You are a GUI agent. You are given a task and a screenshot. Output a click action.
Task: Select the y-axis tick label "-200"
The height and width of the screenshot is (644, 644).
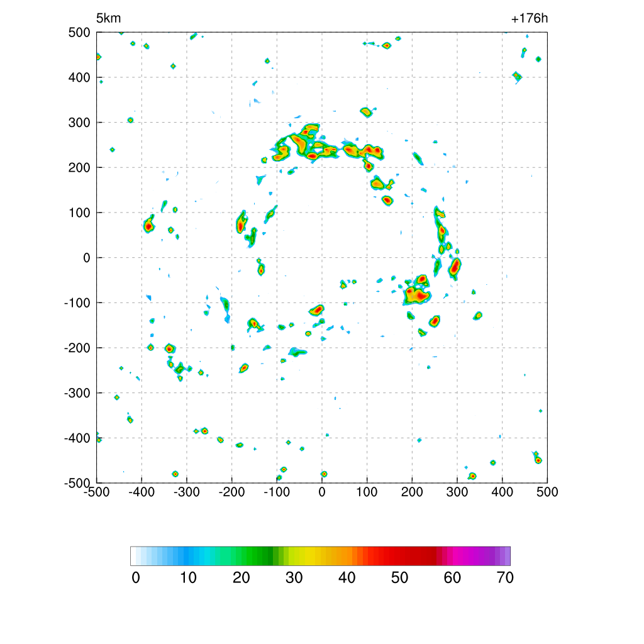click(77, 348)
